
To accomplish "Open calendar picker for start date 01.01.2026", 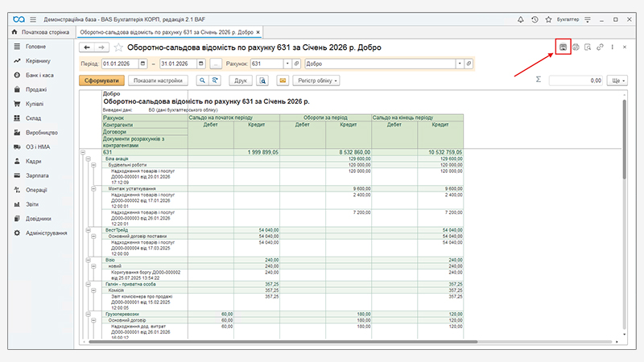I will pyautogui.click(x=143, y=63).
